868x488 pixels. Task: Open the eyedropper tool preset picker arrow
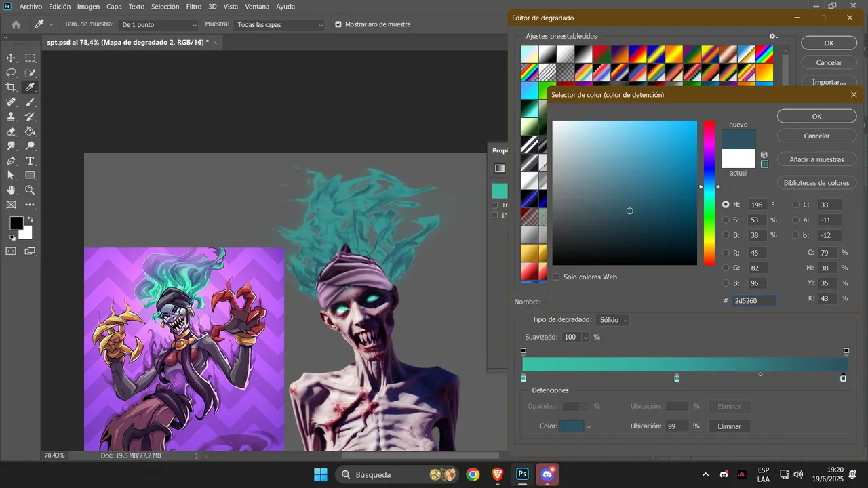(51, 25)
